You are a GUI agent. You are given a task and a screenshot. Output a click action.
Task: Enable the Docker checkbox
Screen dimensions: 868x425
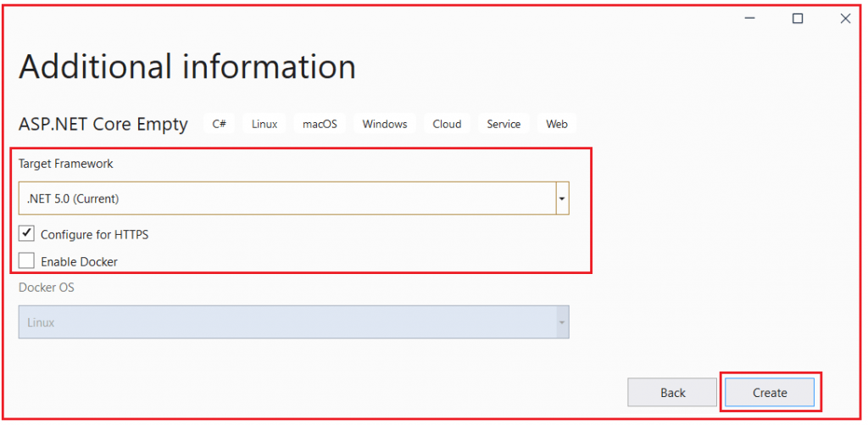coord(26,261)
